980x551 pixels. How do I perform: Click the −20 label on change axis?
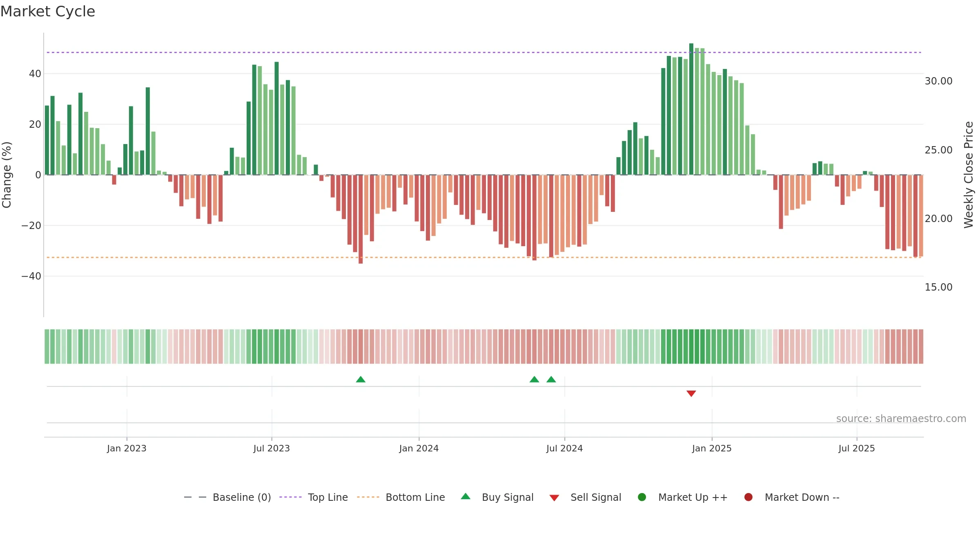pos(31,226)
